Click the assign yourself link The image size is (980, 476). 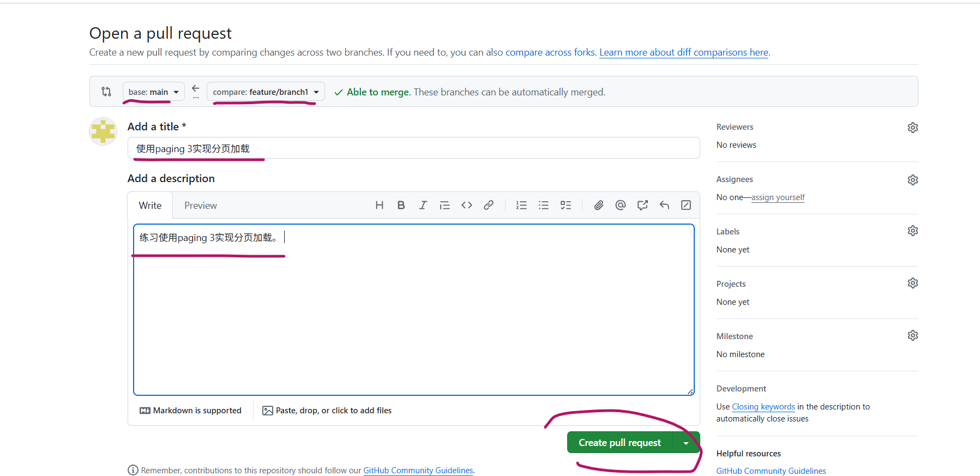tap(778, 197)
